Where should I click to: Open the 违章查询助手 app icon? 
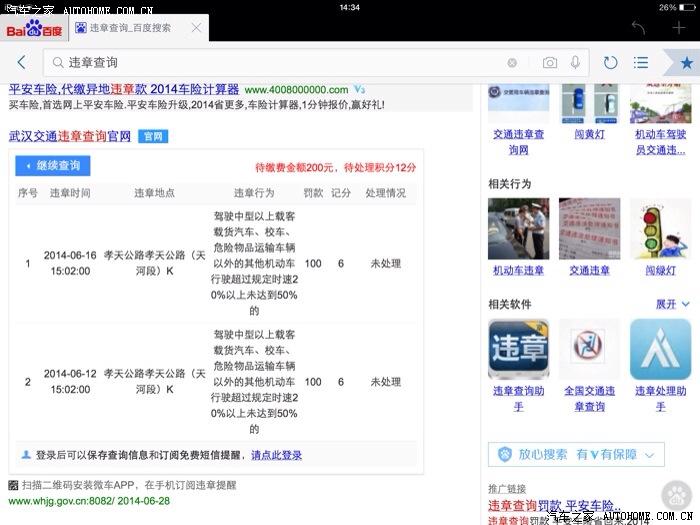tap(518, 349)
